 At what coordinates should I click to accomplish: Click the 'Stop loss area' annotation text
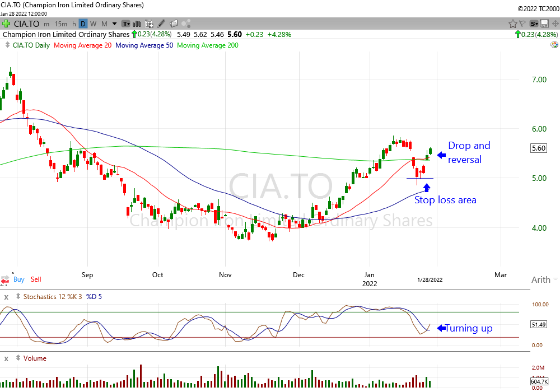[x=445, y=200]
